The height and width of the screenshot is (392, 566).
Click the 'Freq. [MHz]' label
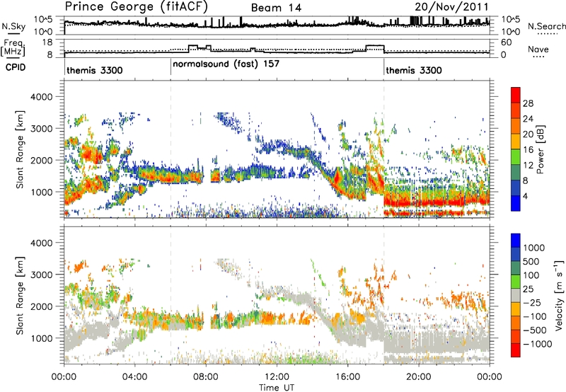pyautogui.click(x=13, y=47)
